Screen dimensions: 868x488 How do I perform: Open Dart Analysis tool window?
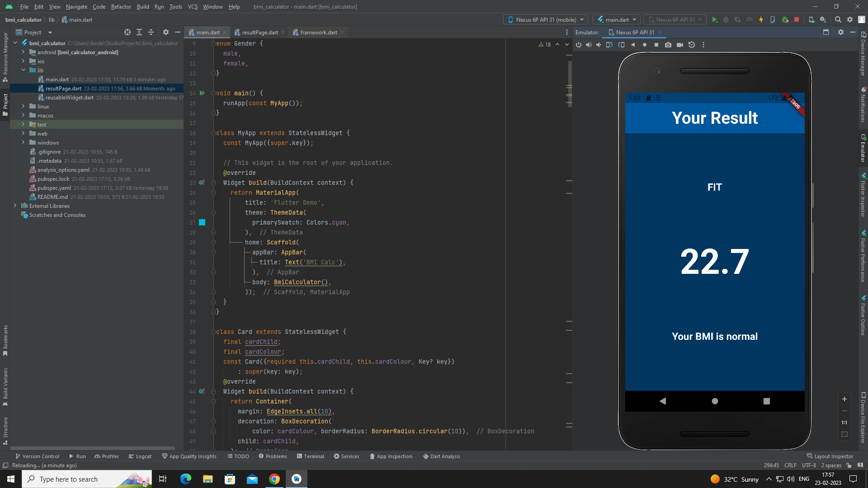441,456
